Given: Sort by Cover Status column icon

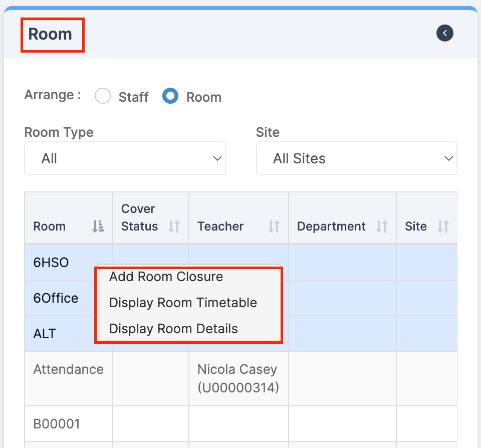Looking at the screenshot, I should point(174,227).
